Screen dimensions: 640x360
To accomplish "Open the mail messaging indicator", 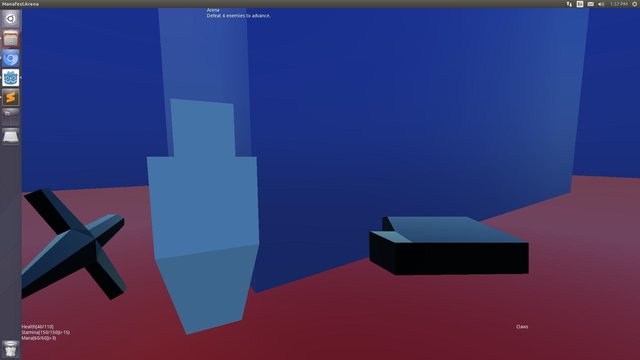I will [x=591, y=4].
